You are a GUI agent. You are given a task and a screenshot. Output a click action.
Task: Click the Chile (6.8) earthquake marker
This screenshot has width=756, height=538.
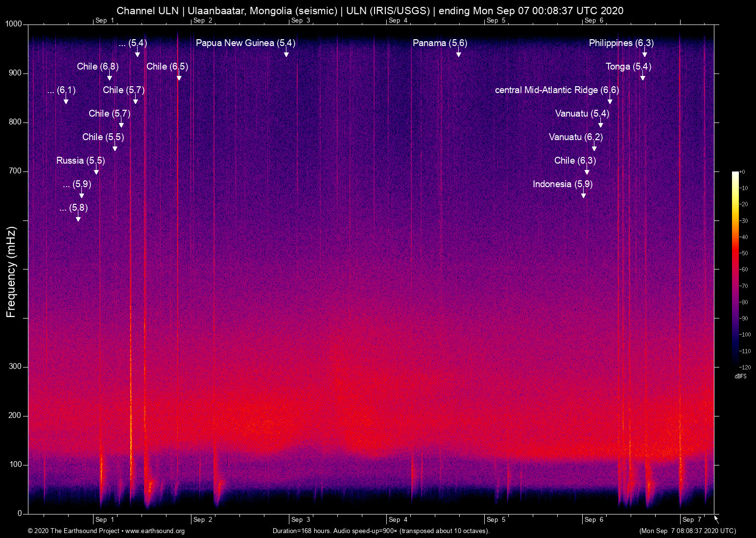click(98, 67)
